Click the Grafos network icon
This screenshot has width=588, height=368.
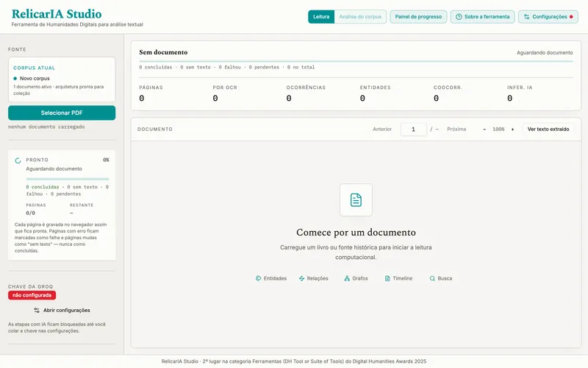[347, 278]
